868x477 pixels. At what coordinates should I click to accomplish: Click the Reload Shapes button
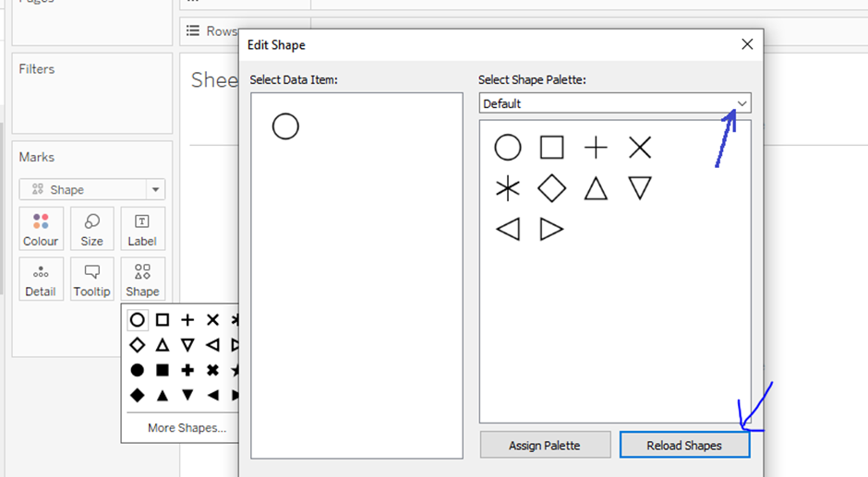685,446
